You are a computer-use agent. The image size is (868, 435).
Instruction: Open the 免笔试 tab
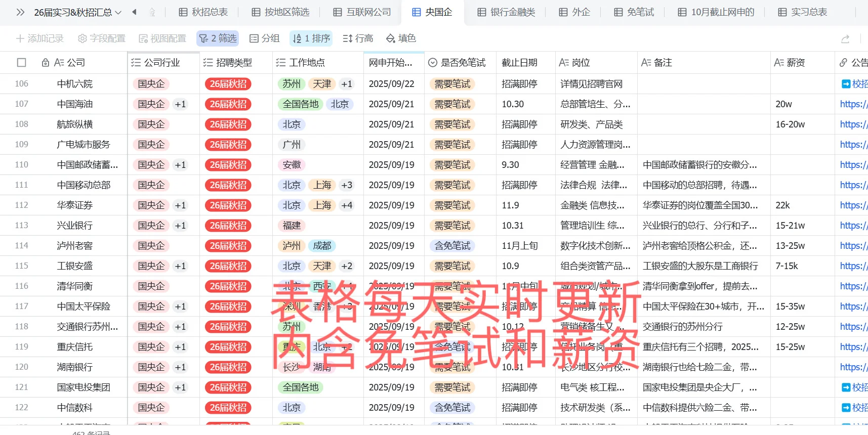pyautogui.click(x=634, y=12)
